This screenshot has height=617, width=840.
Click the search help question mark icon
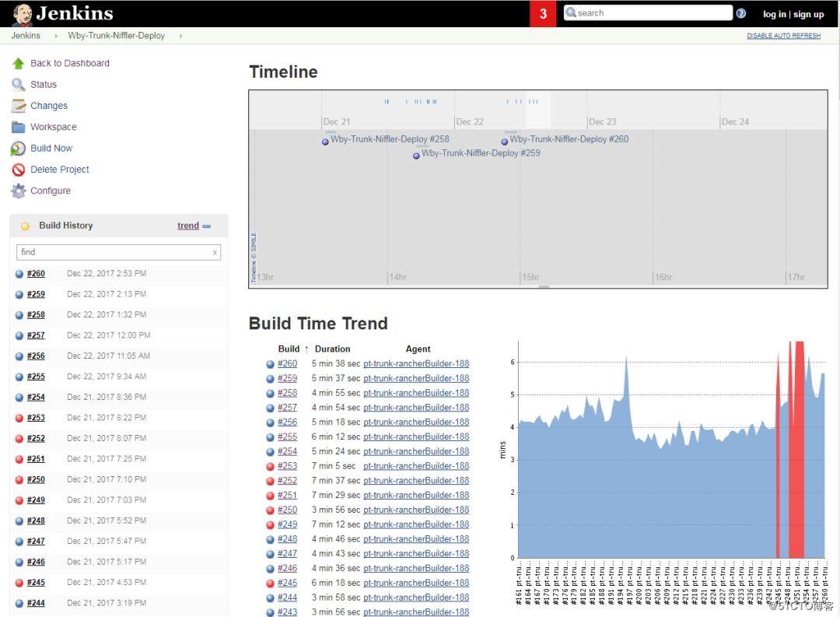coord(741,13)
